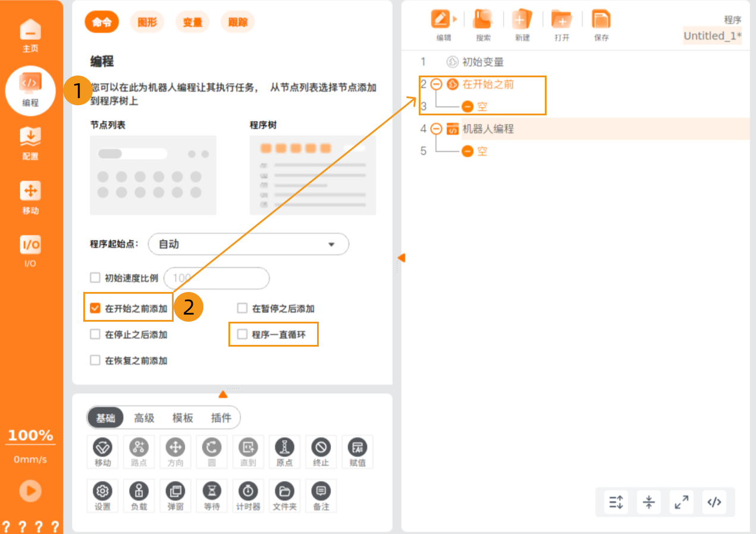Select the 空 node under 机器人编程
Image resolution: width=756 pixels, height=534 pixels.
(x=475, y=151)
